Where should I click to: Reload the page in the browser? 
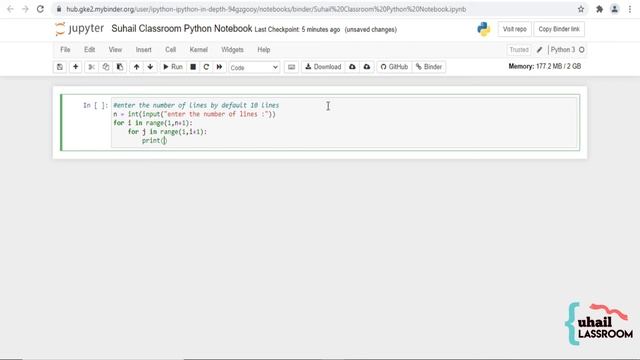tap(40, 9)
